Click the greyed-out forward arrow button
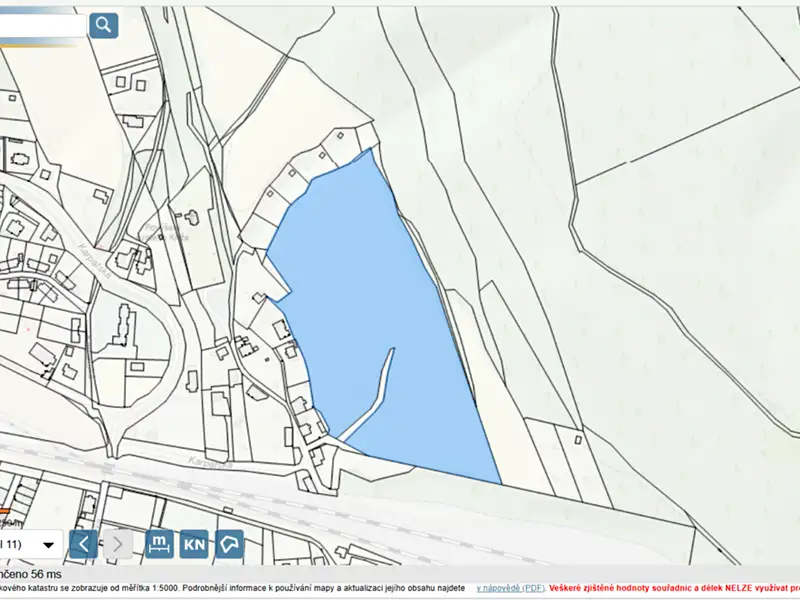 click(x=118, y=544)
